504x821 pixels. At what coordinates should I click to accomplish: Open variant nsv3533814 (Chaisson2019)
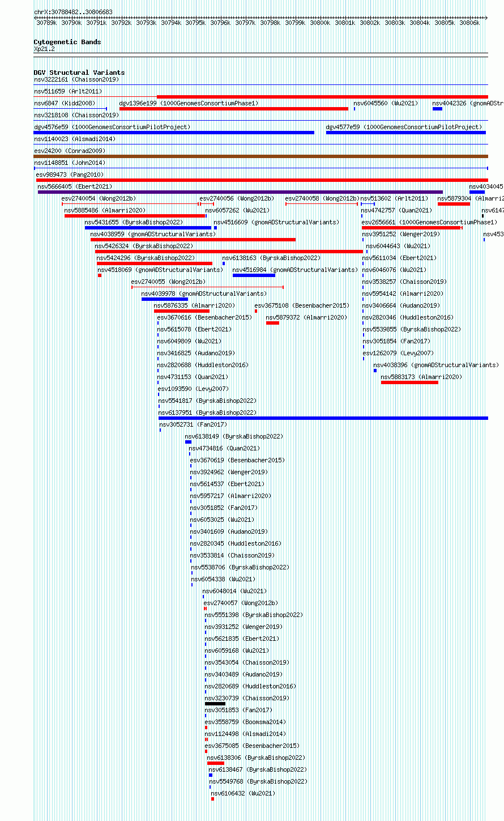(232, 556)
